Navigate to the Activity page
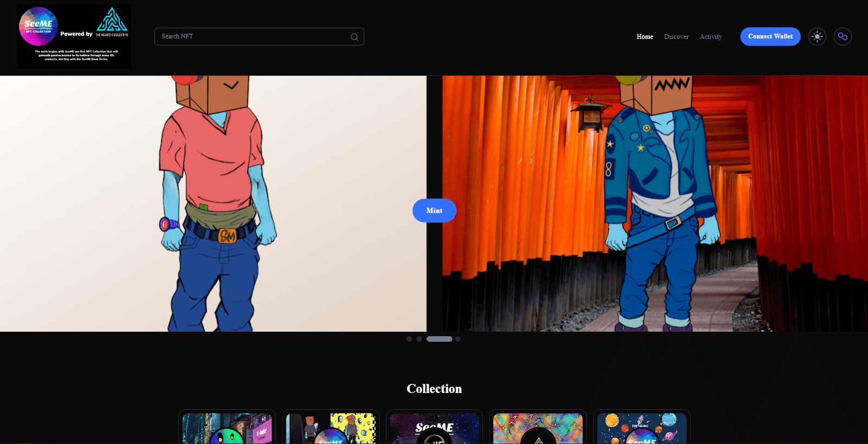 click(x=711, y=37)
